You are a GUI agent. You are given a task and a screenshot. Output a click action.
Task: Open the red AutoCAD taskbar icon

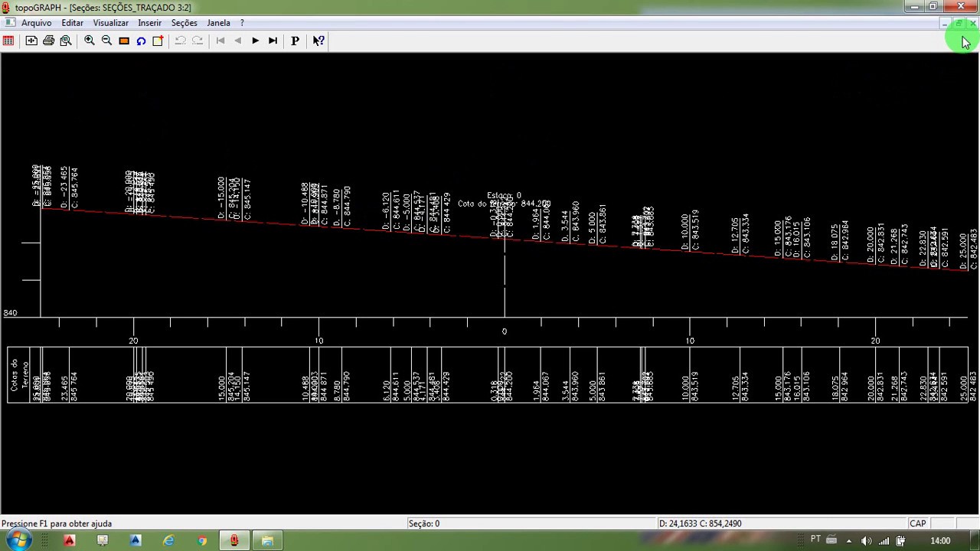[x=69, y=541]
